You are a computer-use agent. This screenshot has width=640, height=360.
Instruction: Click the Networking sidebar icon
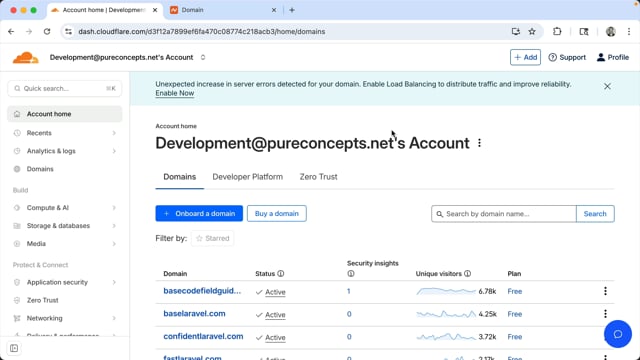[17, 318]
